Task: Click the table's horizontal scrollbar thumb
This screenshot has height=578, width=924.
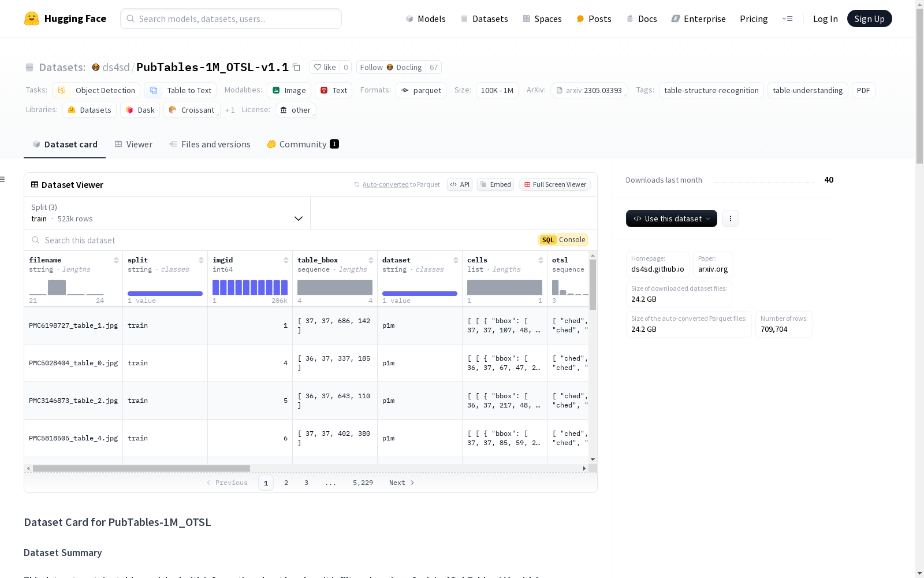Action: click(141, 468)
